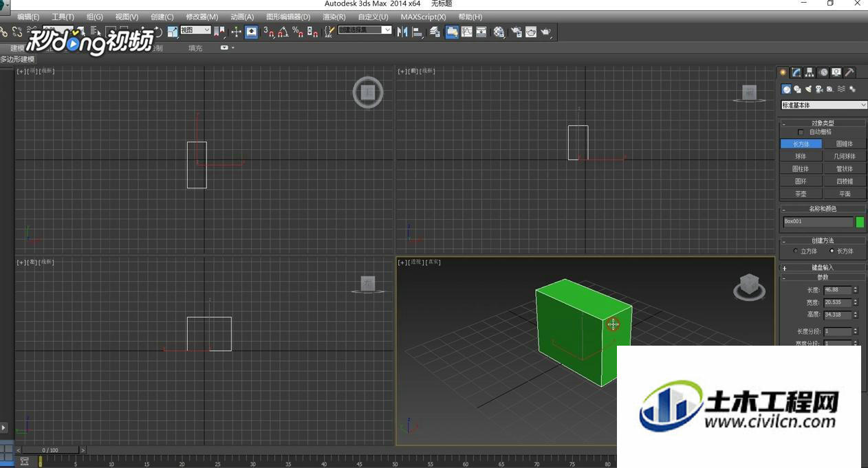Select the Helpers category icon
Viewport: 868px width, 468px height.
click(830, 89)
